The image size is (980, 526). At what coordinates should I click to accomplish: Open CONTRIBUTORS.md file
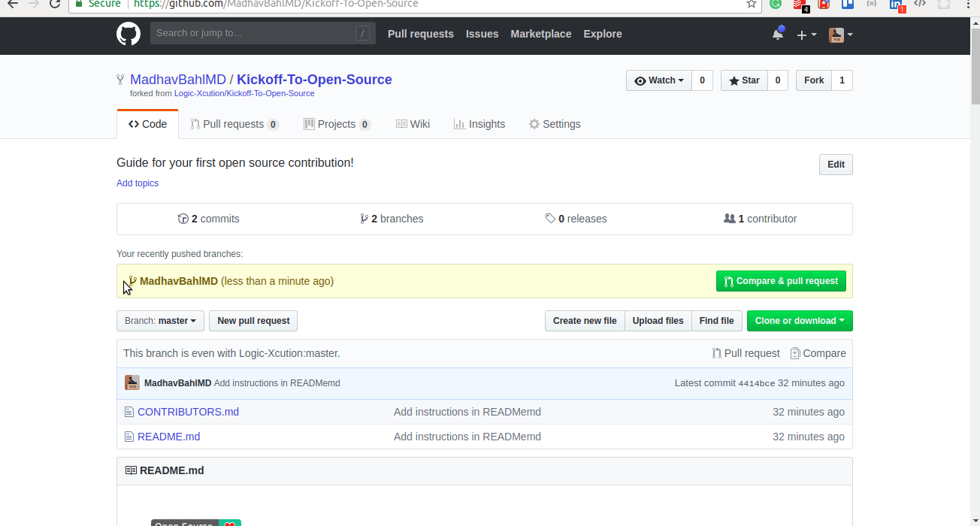188,412
